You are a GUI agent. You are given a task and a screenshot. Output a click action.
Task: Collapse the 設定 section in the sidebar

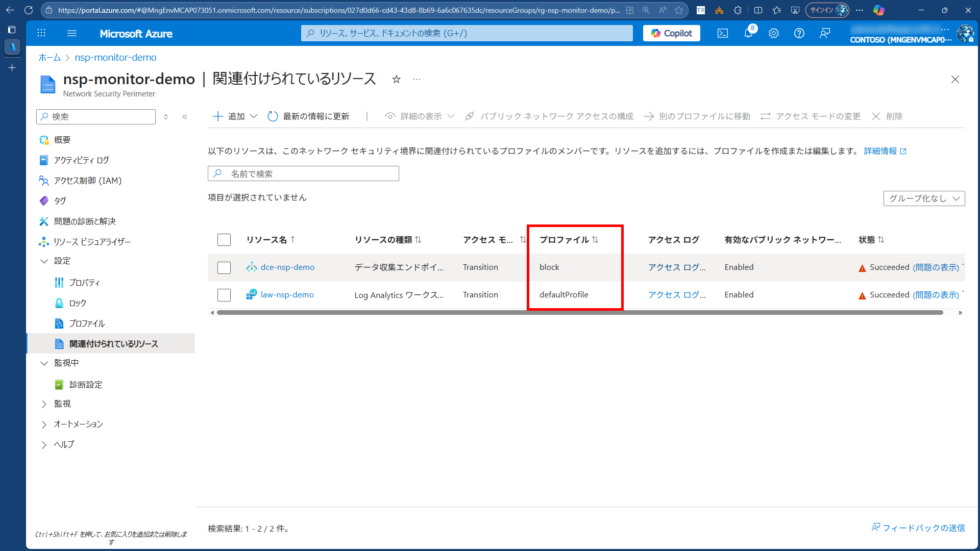44,261
